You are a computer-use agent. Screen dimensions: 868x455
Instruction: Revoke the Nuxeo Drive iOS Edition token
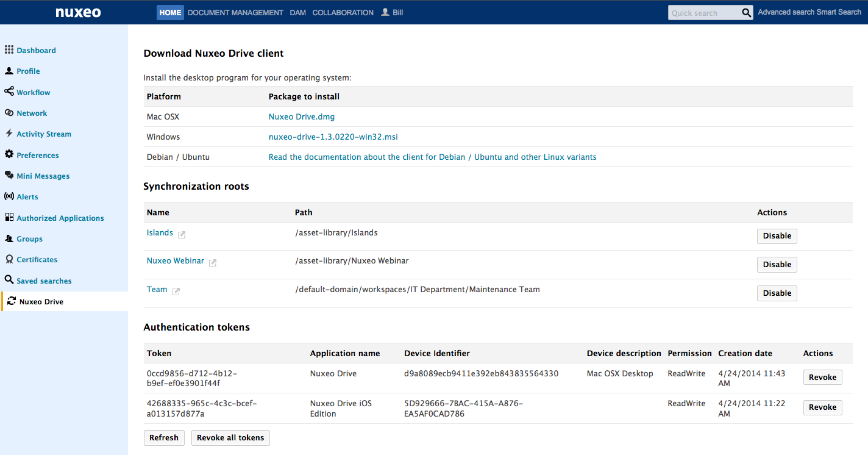pos(823,407)
